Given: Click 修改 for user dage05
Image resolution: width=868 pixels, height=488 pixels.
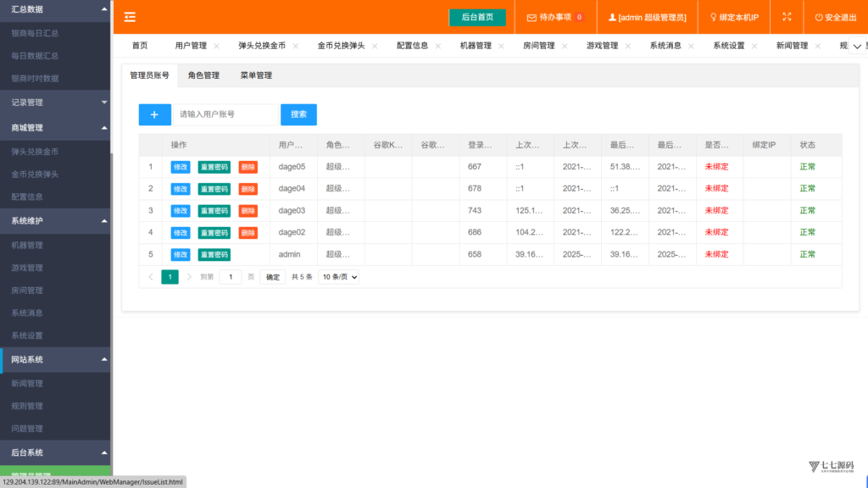Looking at the screenshot, I should click(x=181, y=167).
